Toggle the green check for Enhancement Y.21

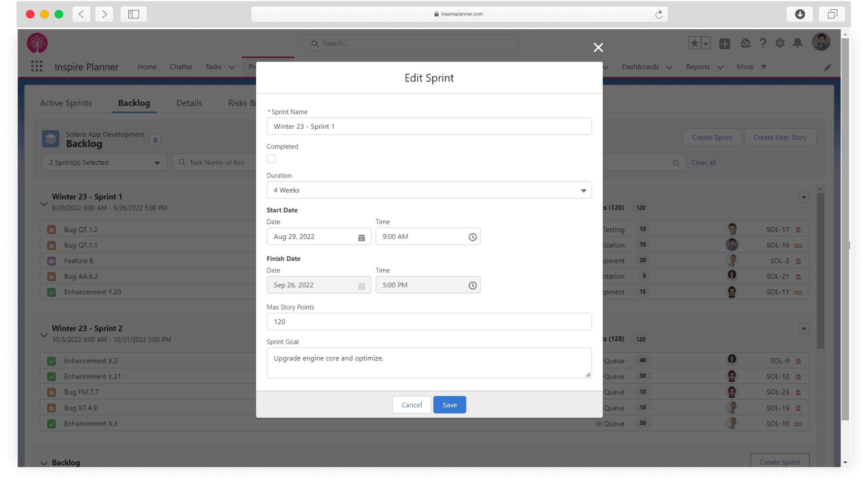pos(51,376)
